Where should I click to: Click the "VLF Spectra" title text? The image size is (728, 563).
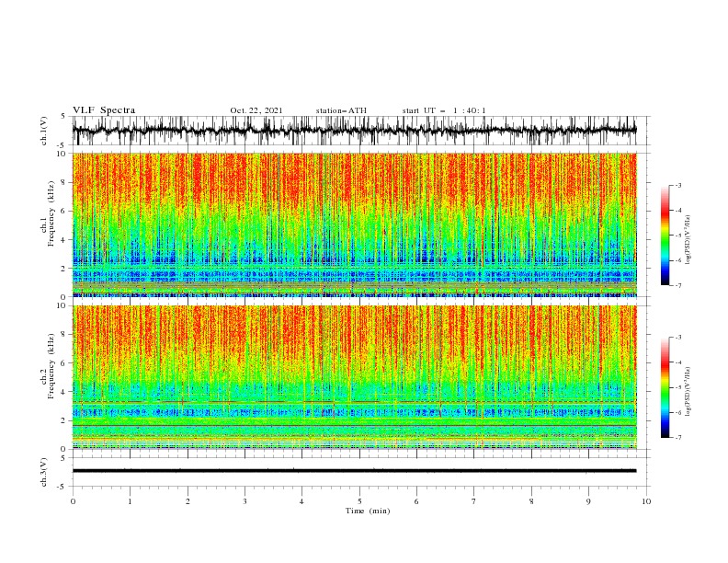click(x=104, y=110)
